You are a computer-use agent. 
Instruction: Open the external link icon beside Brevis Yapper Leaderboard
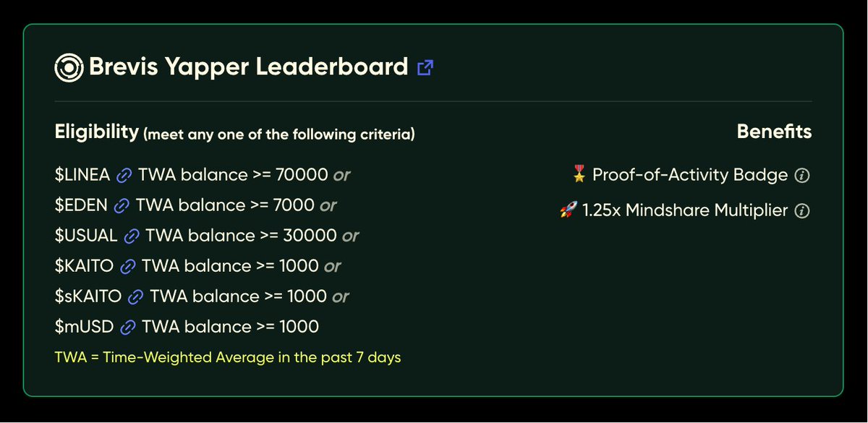point(425,68)
